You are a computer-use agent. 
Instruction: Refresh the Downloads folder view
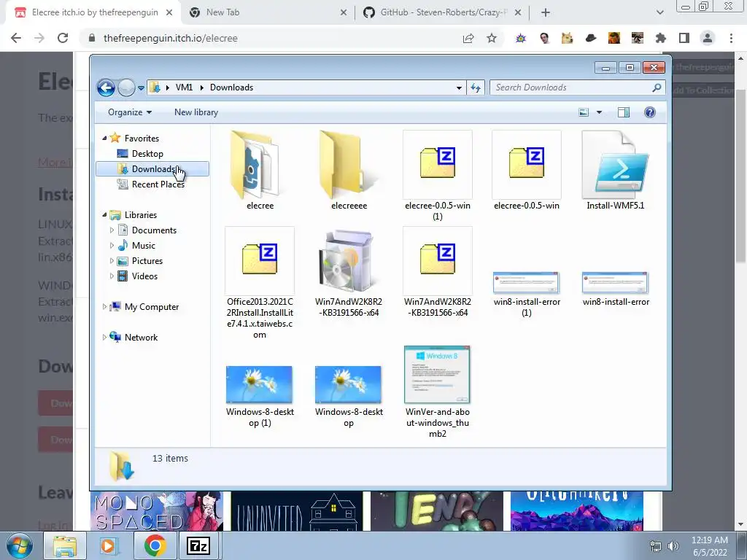coord(476,87)
